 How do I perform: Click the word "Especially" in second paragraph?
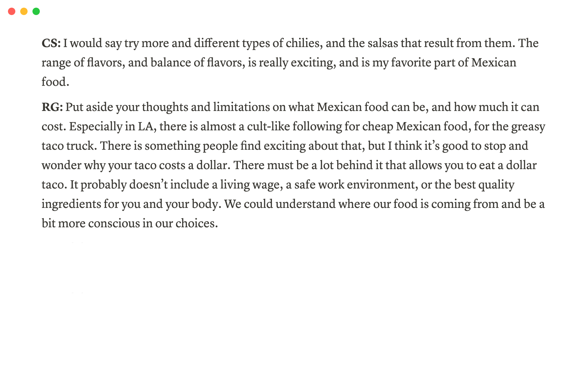point(96,126)
